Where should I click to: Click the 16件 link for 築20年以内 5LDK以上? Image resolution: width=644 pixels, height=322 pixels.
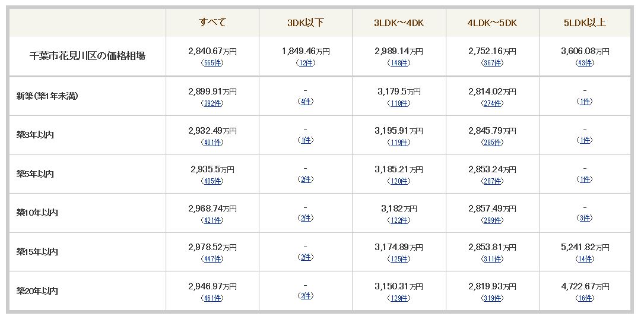click(585, 298)
